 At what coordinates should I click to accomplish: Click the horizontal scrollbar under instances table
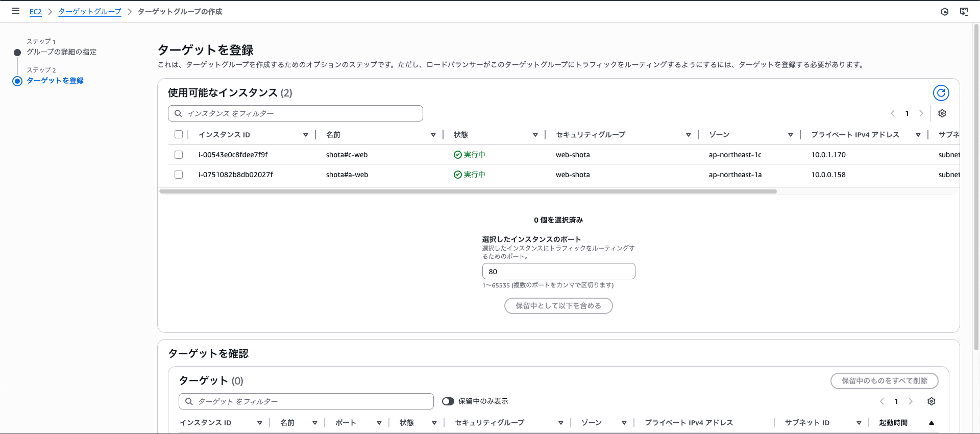[x=468, y=191]
